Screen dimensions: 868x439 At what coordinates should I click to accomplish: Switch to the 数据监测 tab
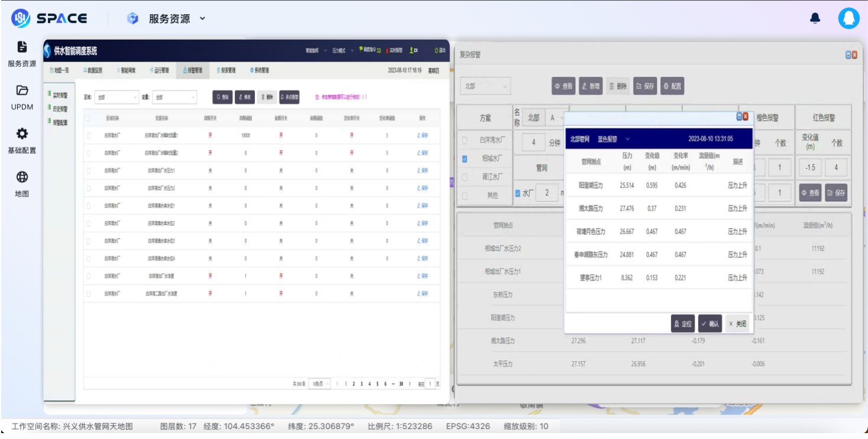[x=93, y=70]
